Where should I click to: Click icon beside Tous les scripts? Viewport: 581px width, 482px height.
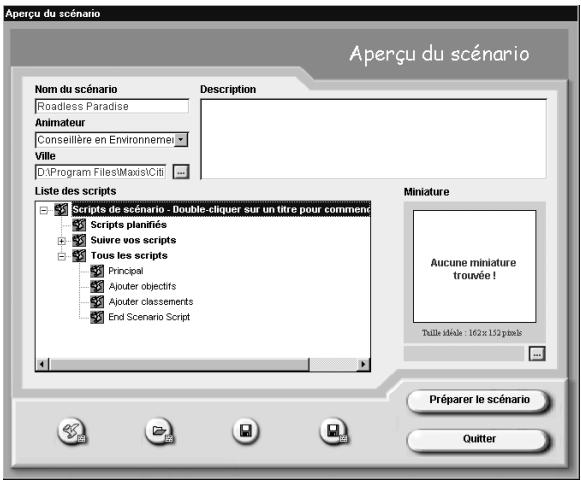pyautogui.click(x=79, y=256)
